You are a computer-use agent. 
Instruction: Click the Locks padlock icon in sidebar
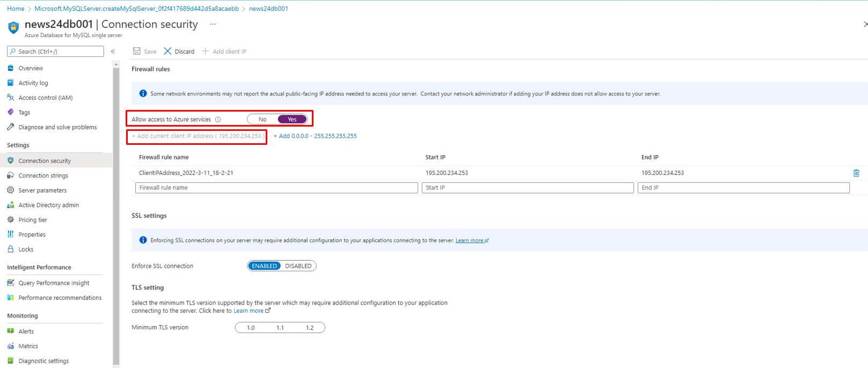pos(10,249)
